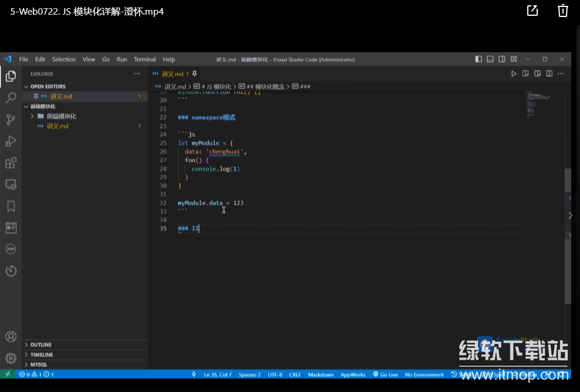Delete the video with trash icon
The image size is (580, 392).
tap(562, 11)
